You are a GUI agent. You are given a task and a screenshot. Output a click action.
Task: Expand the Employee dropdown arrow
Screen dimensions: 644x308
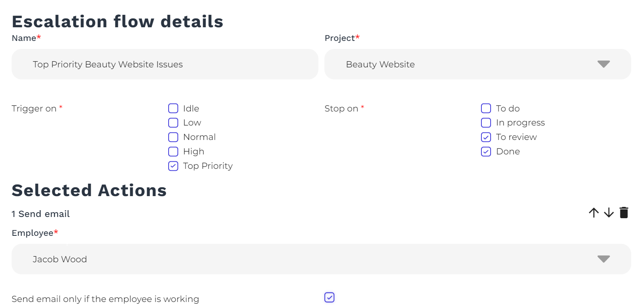[x=603, y=259]
